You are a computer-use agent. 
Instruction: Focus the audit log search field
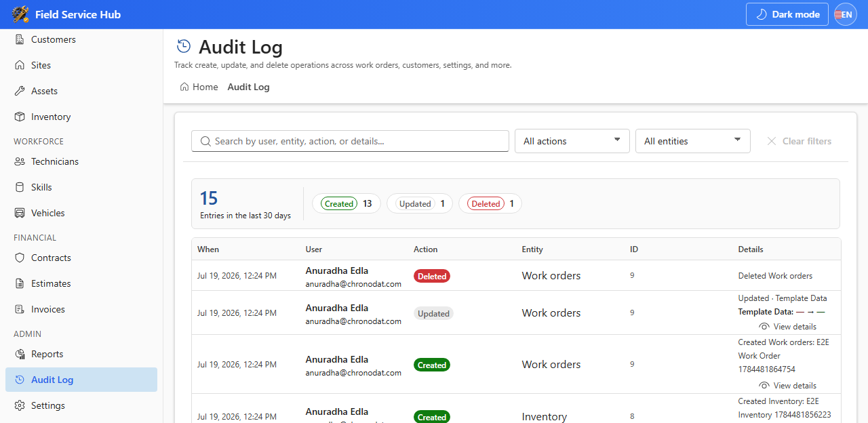(350, 141)
